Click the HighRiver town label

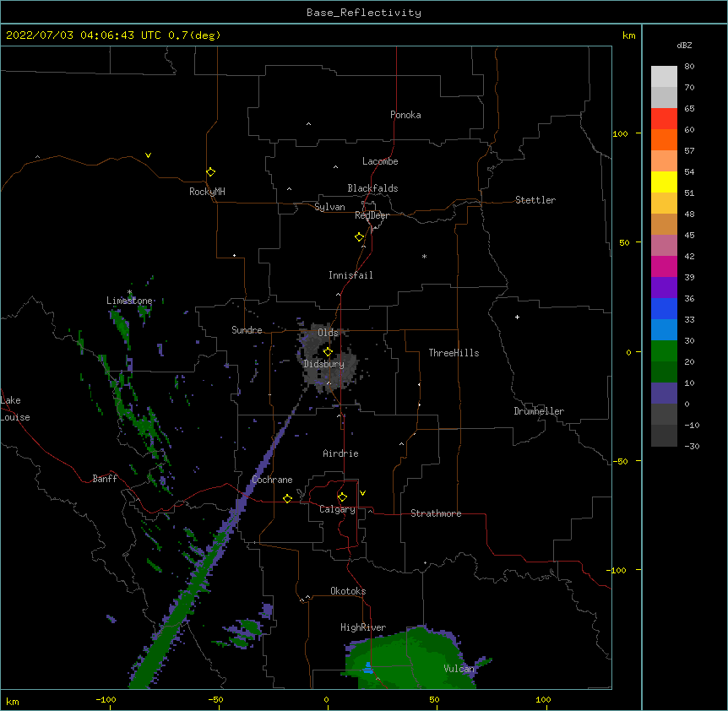click(x=363, y=627)
